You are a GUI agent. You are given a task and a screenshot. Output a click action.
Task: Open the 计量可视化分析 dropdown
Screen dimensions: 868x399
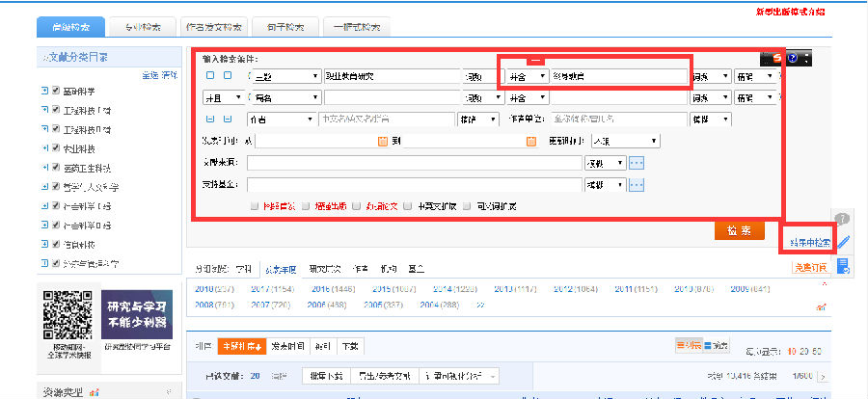(x=459, y=376)
